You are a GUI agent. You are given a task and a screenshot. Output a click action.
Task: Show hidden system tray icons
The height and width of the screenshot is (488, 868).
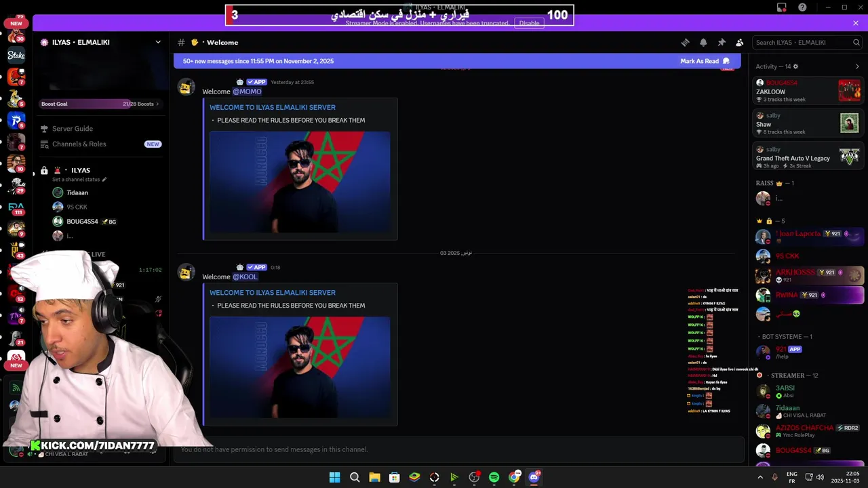click(760, 477)
